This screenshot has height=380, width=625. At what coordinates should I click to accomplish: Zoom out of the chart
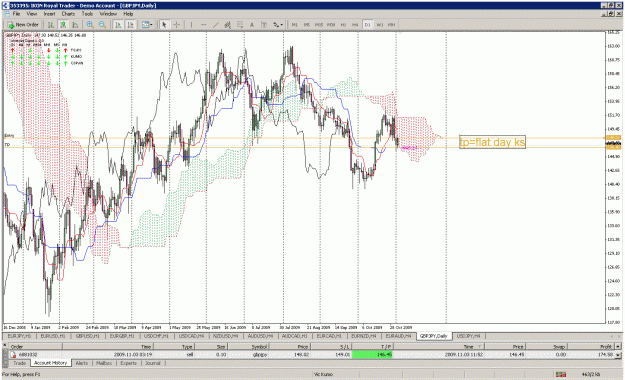(x=102, y=25)
